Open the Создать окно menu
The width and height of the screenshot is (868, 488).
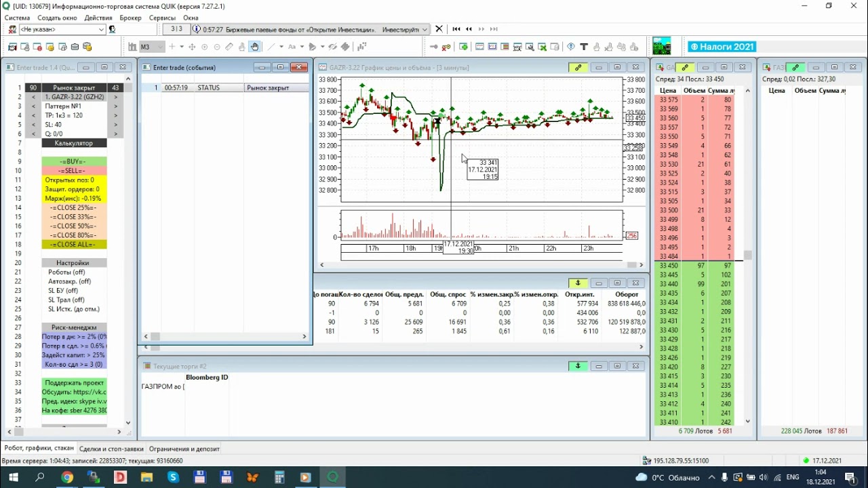click(58, 18)
